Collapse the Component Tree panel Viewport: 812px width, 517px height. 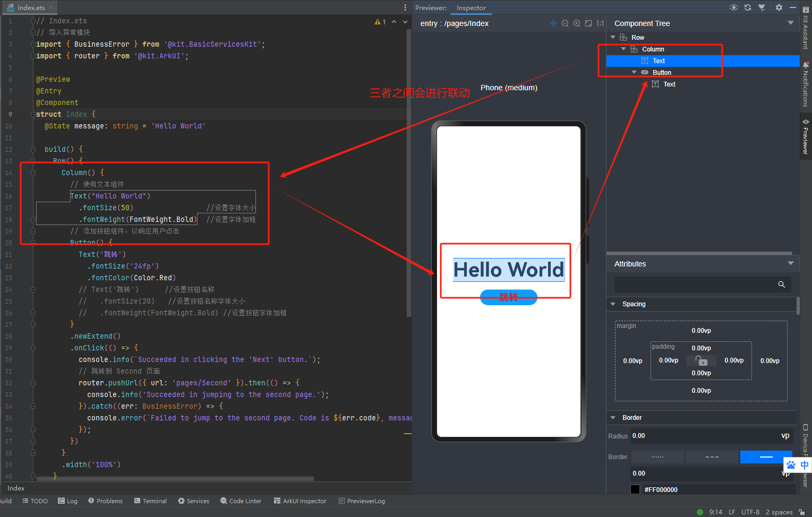coord(791,23)
